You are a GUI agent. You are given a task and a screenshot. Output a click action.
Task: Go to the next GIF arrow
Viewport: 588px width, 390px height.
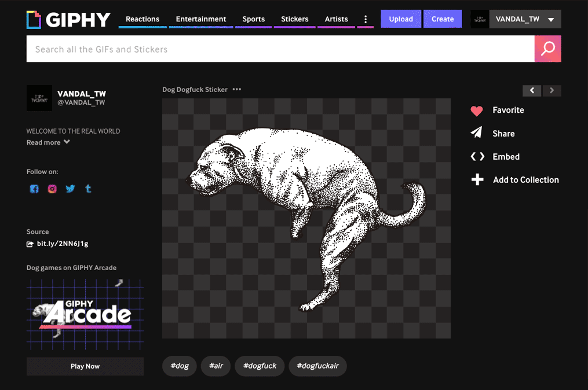(552, 90)
